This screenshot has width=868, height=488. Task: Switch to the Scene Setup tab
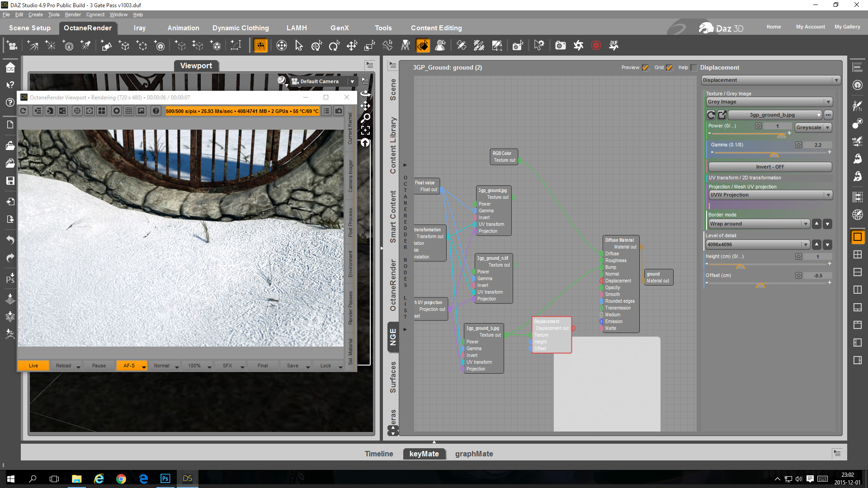tap(30, 28)
